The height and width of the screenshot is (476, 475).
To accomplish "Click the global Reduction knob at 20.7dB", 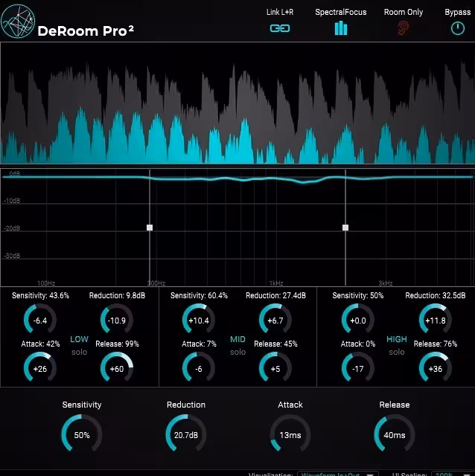I will point(186,434).
